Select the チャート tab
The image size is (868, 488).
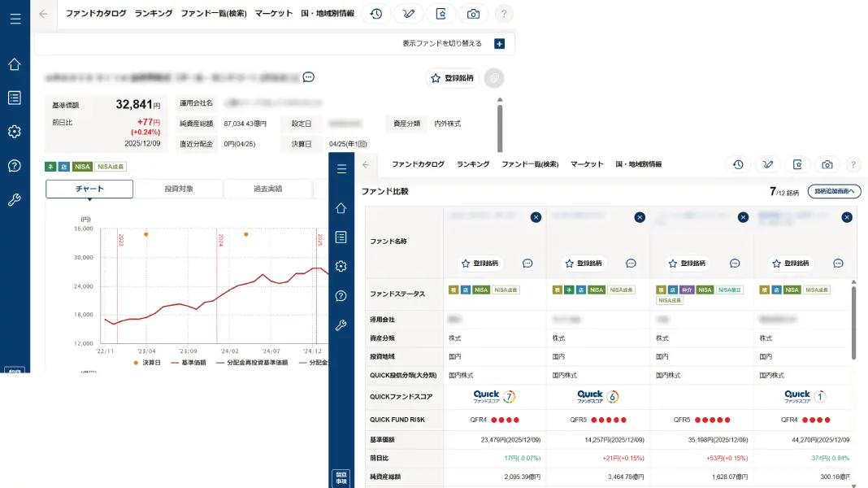pos(89,189)
